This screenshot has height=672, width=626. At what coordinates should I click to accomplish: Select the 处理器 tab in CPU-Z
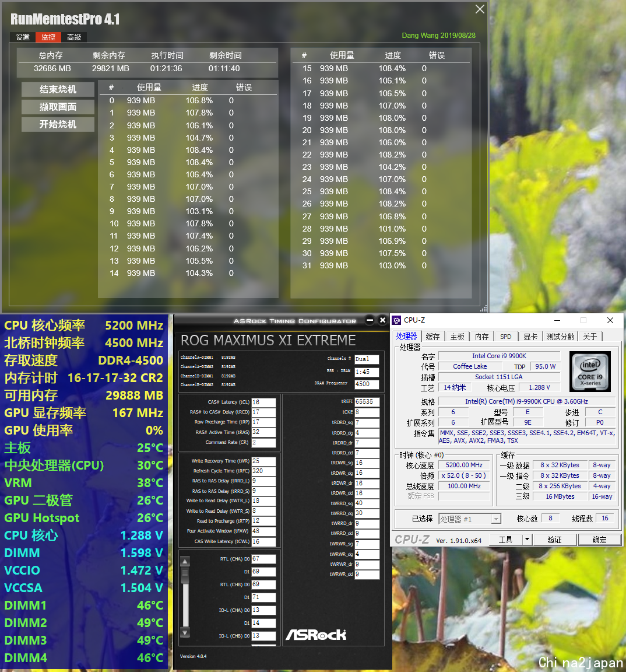tap(406, 337)
